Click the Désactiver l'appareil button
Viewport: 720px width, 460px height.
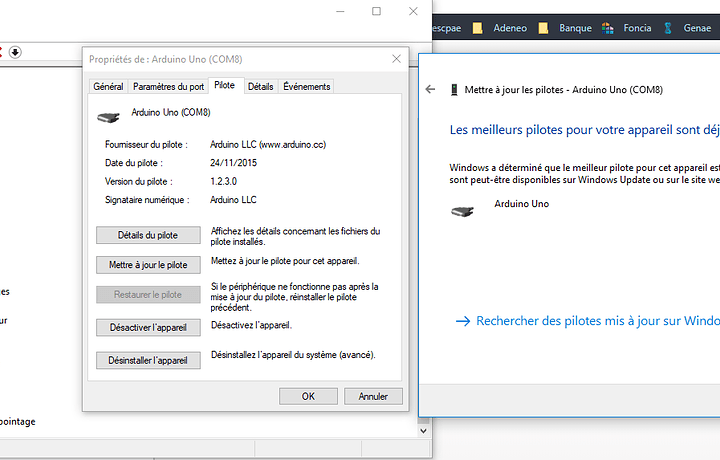click(148, 327)
